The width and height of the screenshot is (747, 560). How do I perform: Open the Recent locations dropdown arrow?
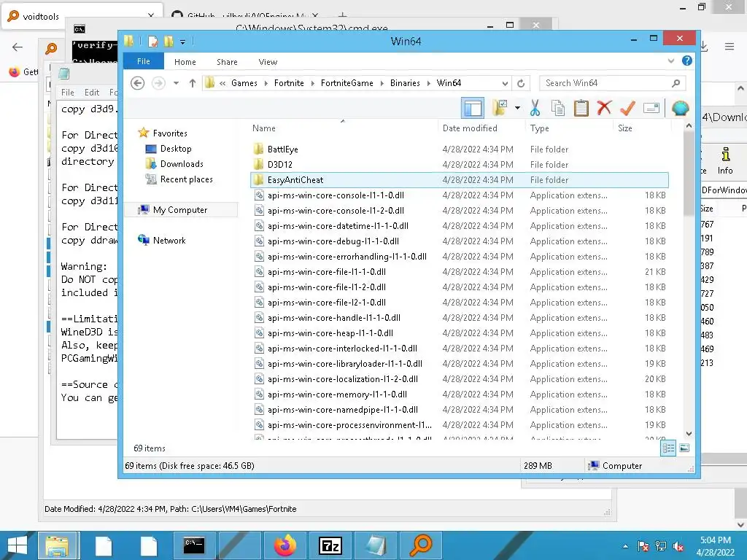point(177,83)
